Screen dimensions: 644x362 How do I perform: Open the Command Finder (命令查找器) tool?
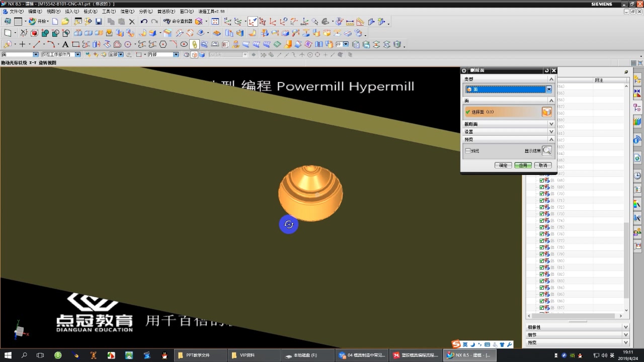178,22
